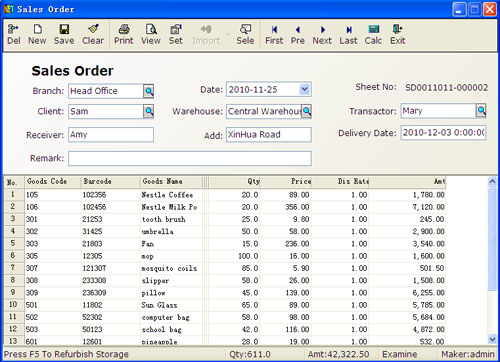Click Amt:42,322.50 status entry
The width and height of the screenshot is (500, 362).
(x=338, y=354)
